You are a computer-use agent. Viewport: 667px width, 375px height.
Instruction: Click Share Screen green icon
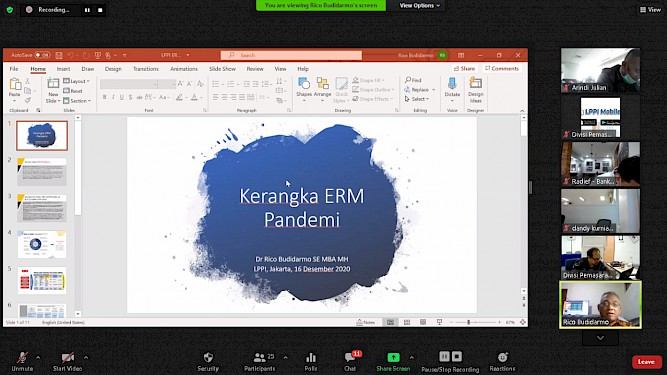(x=393, y=357)
